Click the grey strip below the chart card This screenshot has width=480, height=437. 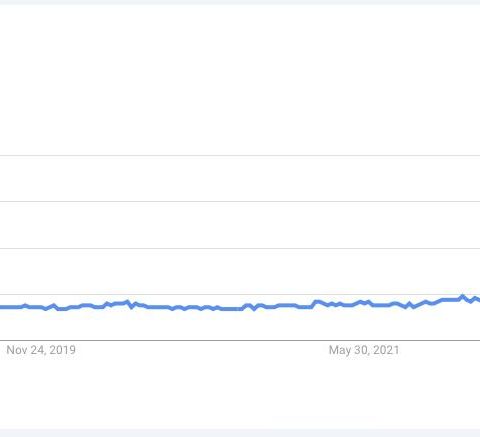(240, 433)
